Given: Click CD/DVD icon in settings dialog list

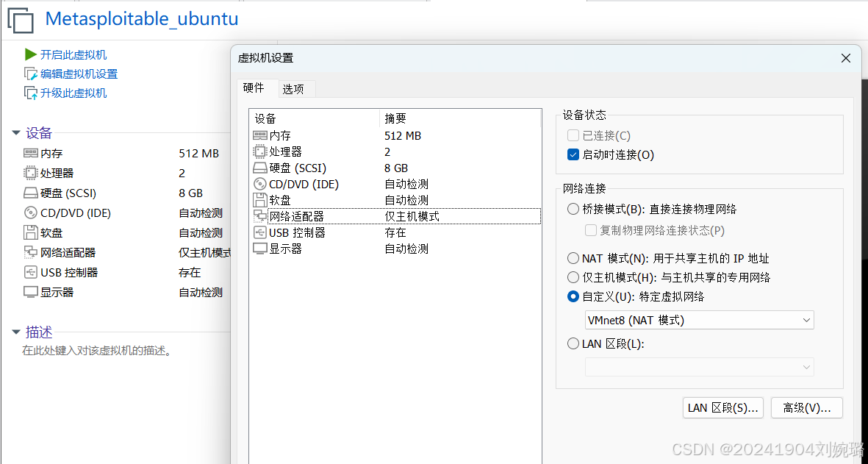Looking at the screenshot, I should click(x=259, y=184).
